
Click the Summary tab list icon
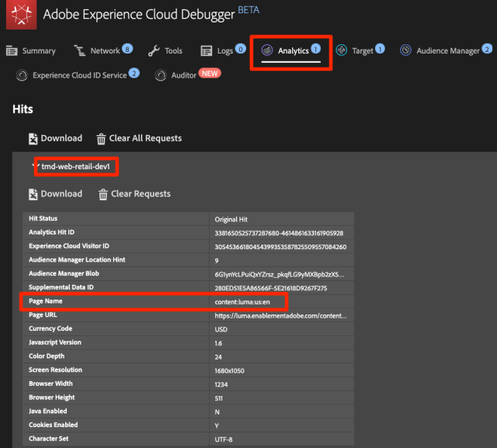[x=12, y=50]
